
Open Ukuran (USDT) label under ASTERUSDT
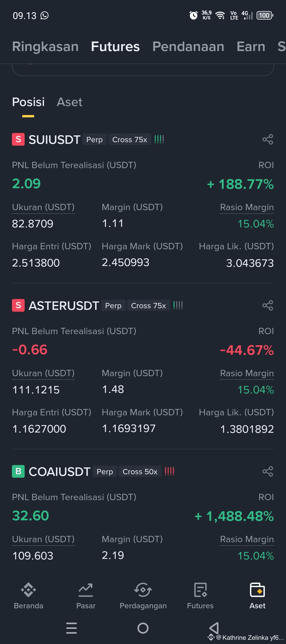(x=43, y=373)
